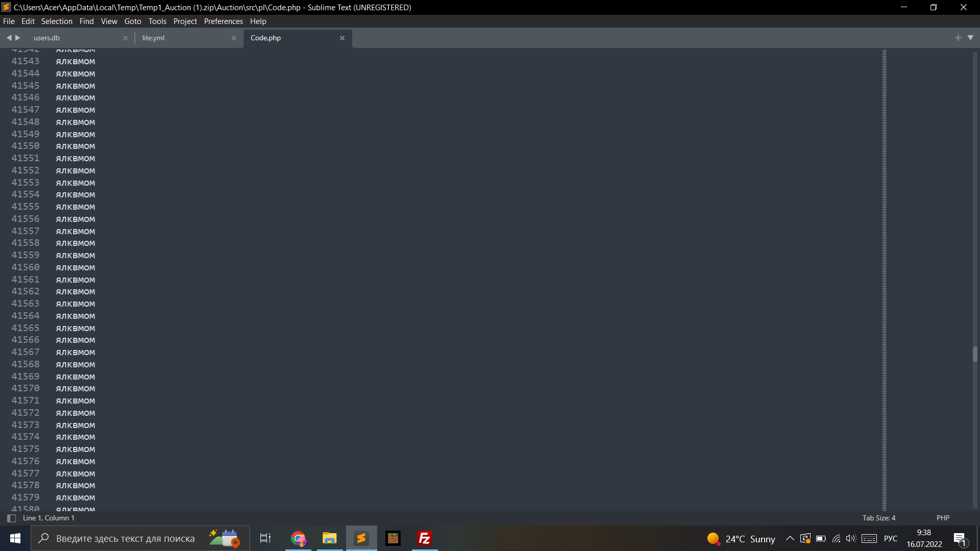Open Chrome from the taskbar
Image resolution: width=980 pixels, height=551 pixels.
tap(298, 539)
